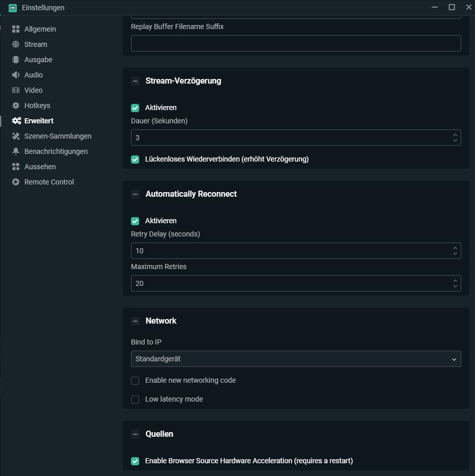The image size is (475, 476).
Task: Switch to Remote Control settings
Action: pos(49,182)
